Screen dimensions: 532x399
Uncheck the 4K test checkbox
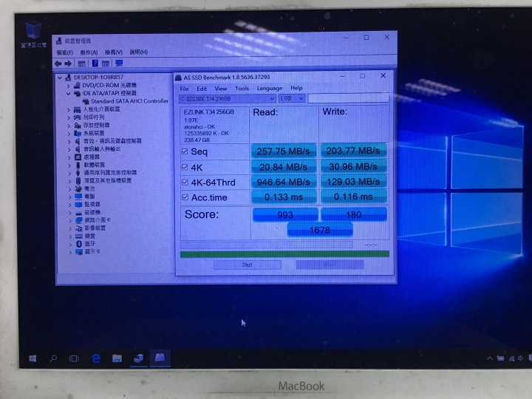point(185,167)
